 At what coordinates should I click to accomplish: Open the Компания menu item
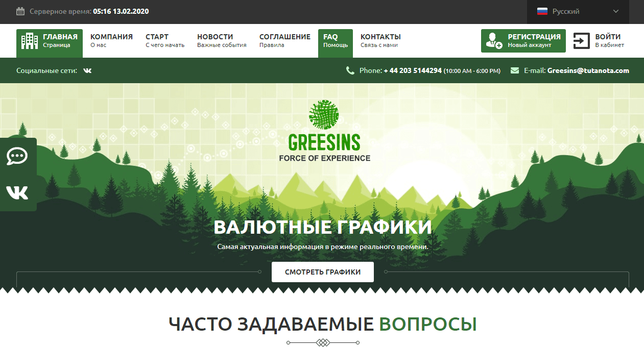(x=111, y=40)
